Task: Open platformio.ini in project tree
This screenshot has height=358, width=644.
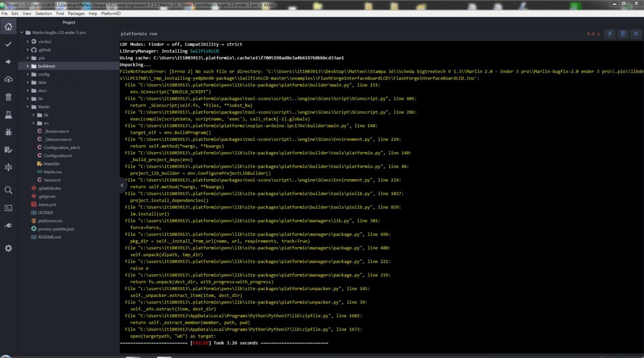Action: tap(50, 221)
